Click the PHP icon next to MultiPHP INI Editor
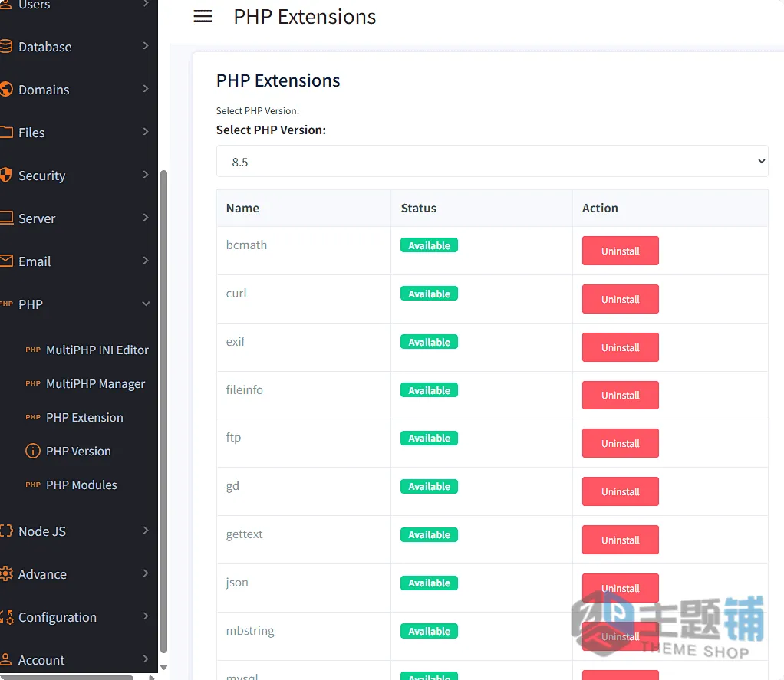The height and width of the screenshot is (680, 784). [x=33, y=350]
